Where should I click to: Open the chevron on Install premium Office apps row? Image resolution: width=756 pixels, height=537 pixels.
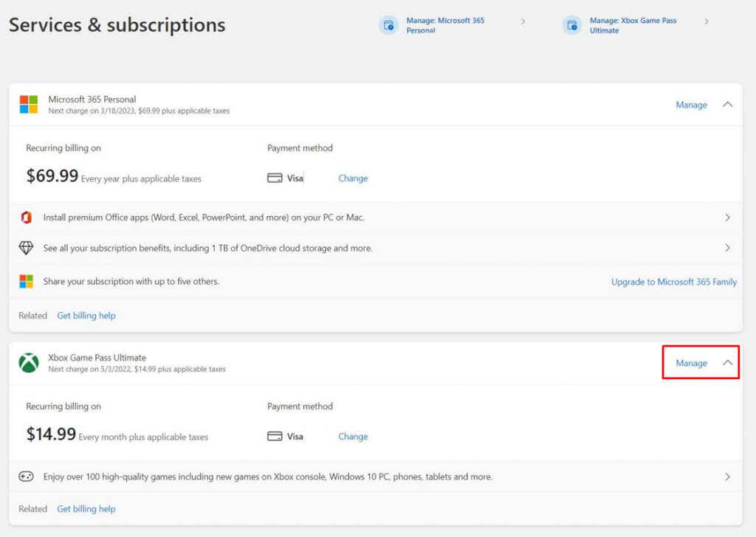coord(727,218)
